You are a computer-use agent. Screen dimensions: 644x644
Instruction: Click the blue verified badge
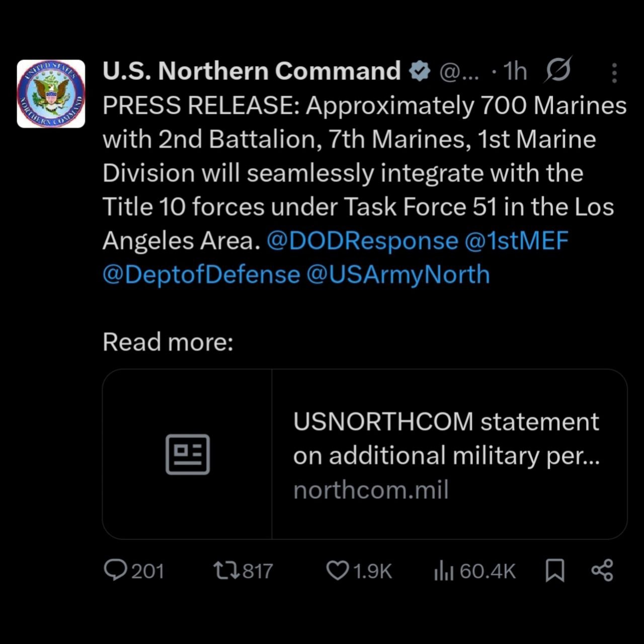[x=420, y=71]
